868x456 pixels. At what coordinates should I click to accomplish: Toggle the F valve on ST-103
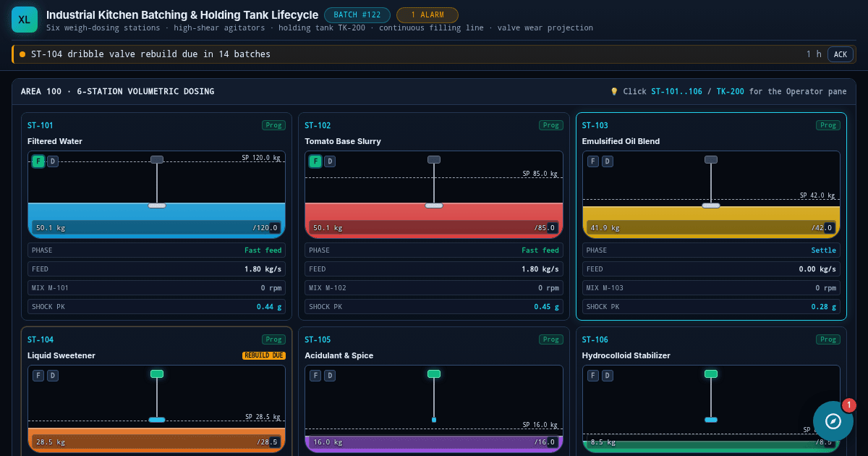click(593, 161)
